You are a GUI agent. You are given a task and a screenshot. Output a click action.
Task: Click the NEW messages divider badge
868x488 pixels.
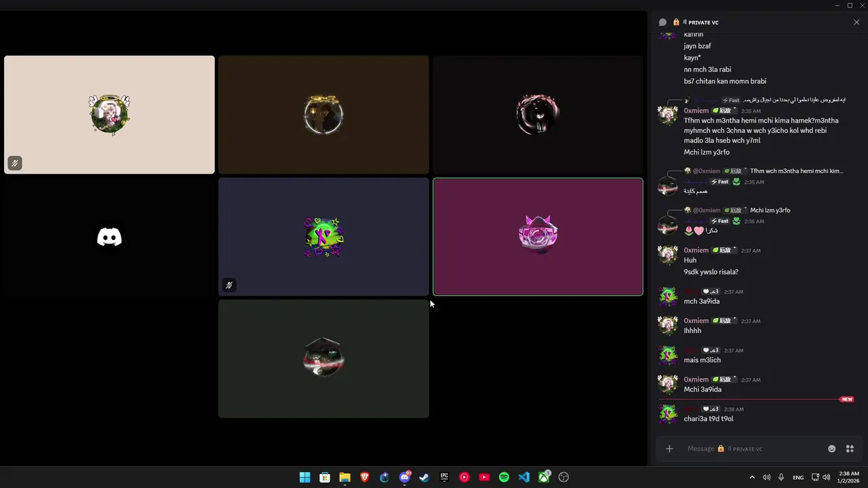pyautogui.click(x=846, y=399)
